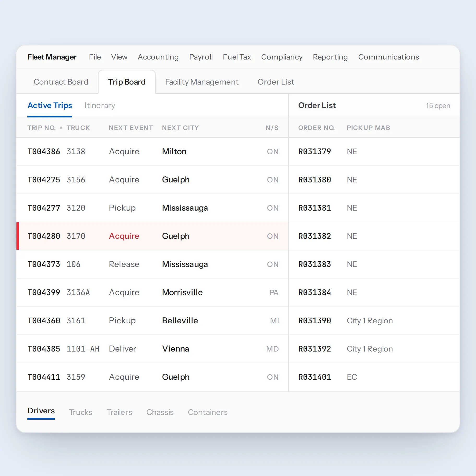Switch to the Itinerary sub-tab

point(100,105)
